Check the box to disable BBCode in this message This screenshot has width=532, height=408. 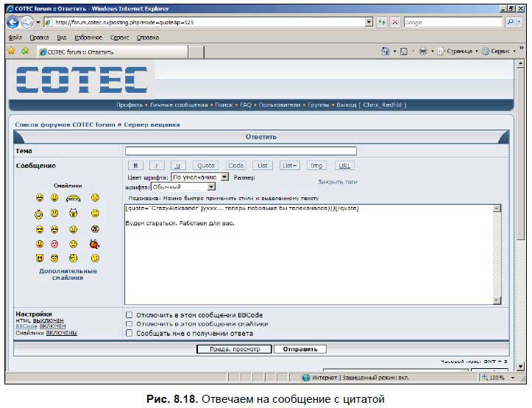tap(129, 315)
